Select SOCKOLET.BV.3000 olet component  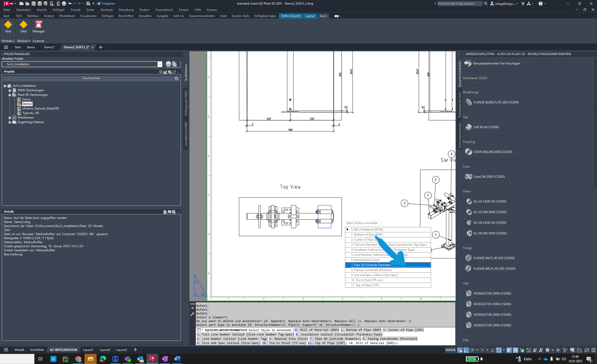tap(493, 293)
